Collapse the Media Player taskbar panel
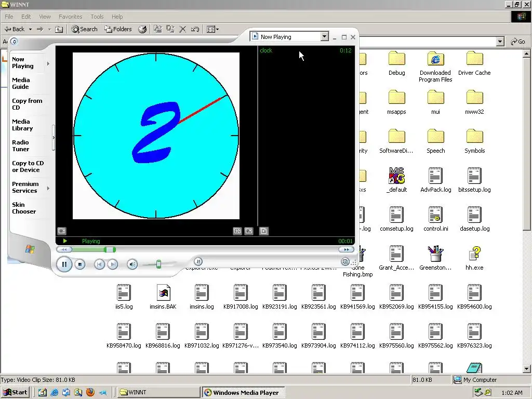The height and width of the screenshot is (399, 532). point(54,138)
